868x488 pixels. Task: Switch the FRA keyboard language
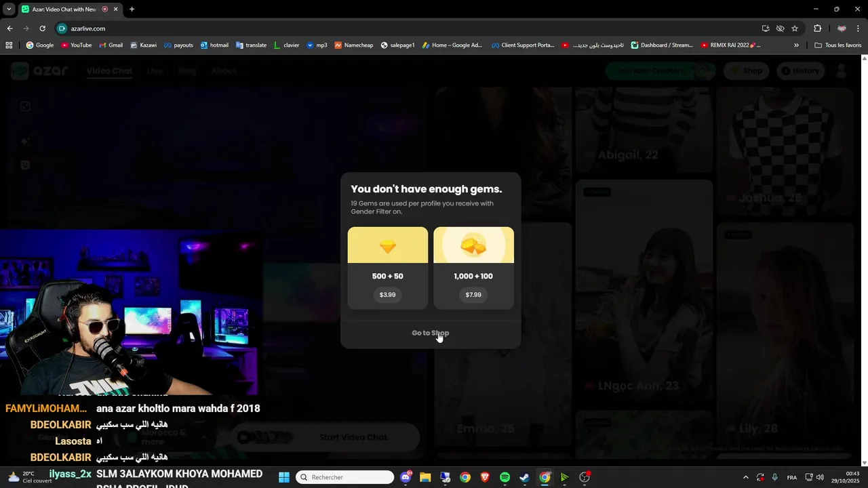tap(791, 477)
